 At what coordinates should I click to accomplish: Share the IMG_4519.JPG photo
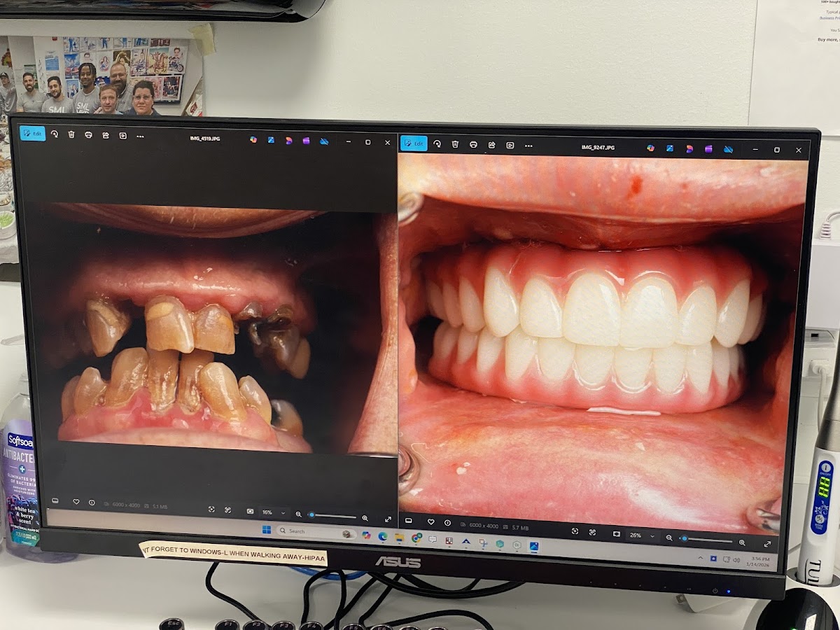(x=106, y=134)
